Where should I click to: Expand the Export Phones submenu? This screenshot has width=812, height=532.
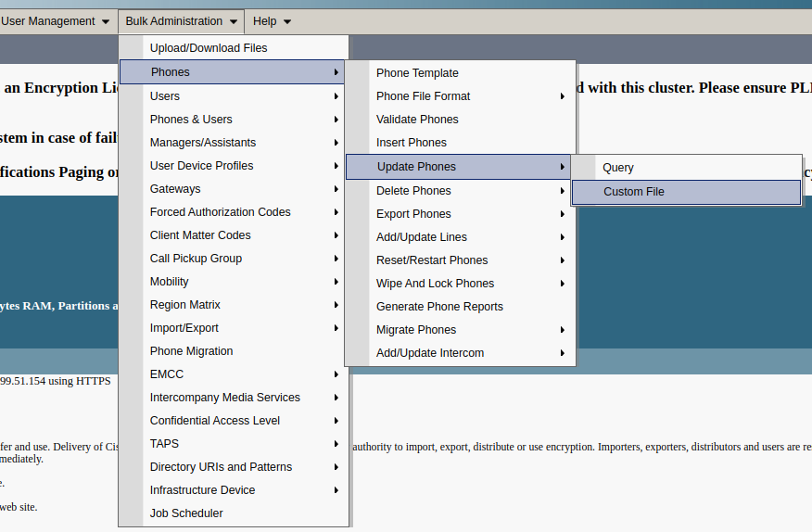413,214
